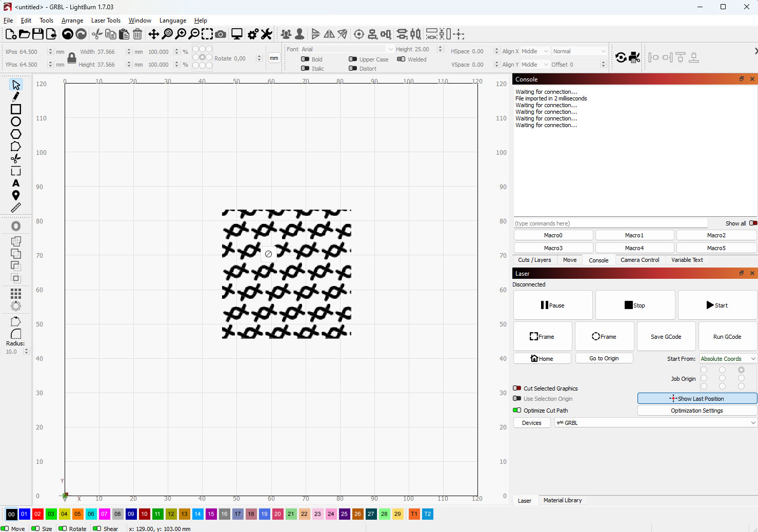
Task: Click the mm units toggle button
Action: coord(274,58)
